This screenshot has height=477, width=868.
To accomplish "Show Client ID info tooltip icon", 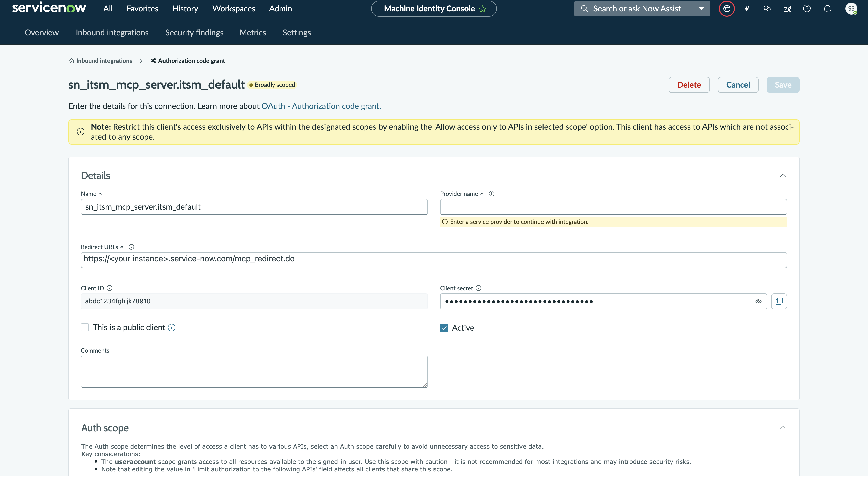I will click(110, 288).
